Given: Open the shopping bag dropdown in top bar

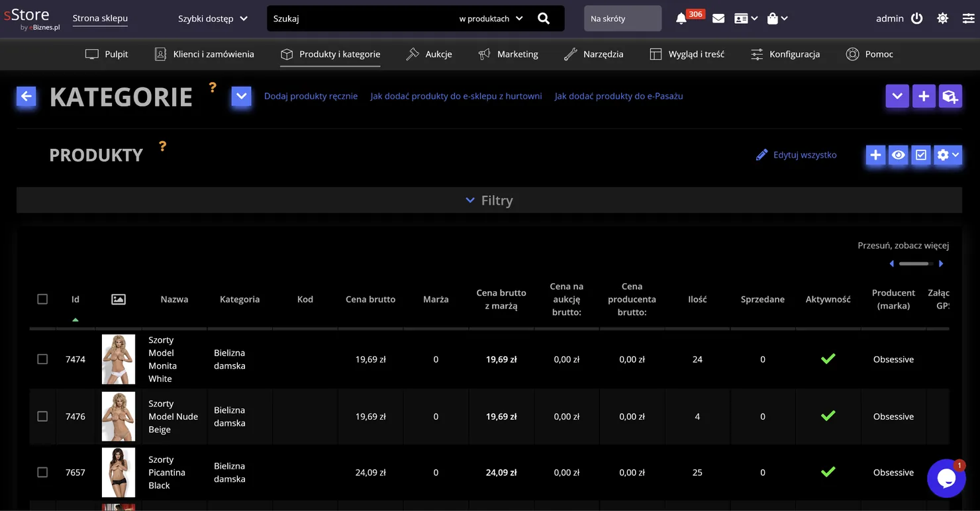Looking at the screenshot, I should pos(777,19).
